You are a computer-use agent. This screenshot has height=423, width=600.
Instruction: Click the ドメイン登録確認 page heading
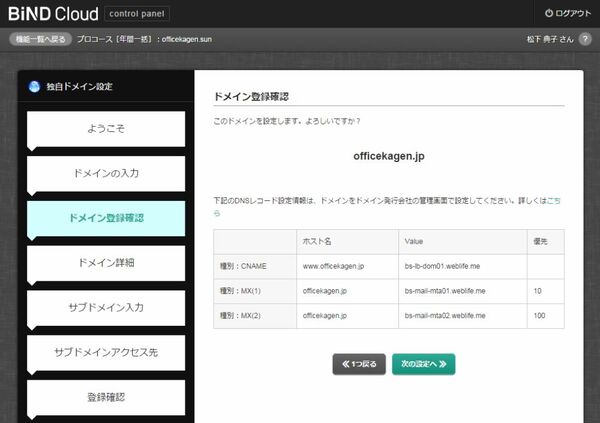[251, 96]
